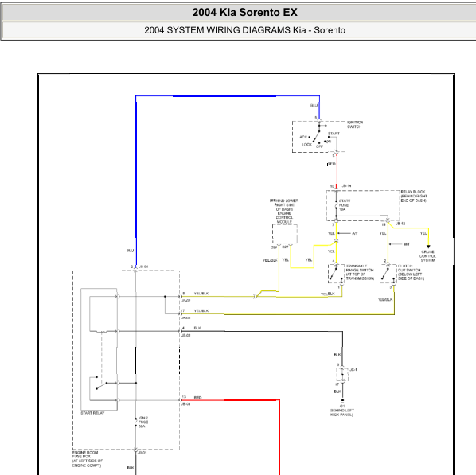
Task: Click the Ignition Switch symbol
Action: tap(318, 137)
